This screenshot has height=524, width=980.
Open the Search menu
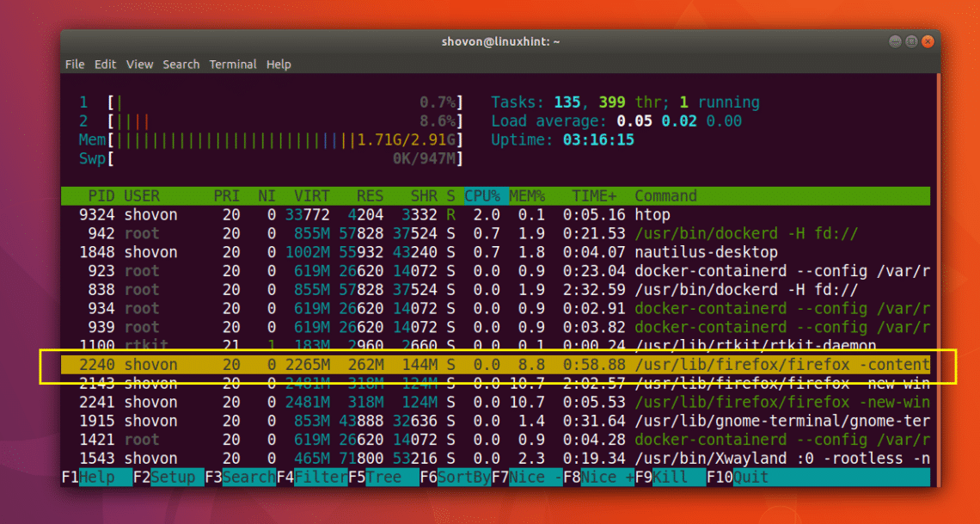click(181, 65)
